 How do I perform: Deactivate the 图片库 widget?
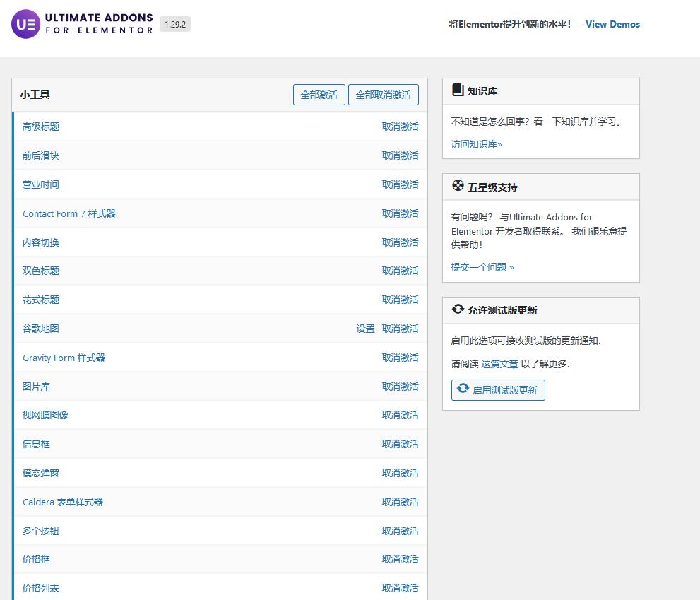click(400, 387)
